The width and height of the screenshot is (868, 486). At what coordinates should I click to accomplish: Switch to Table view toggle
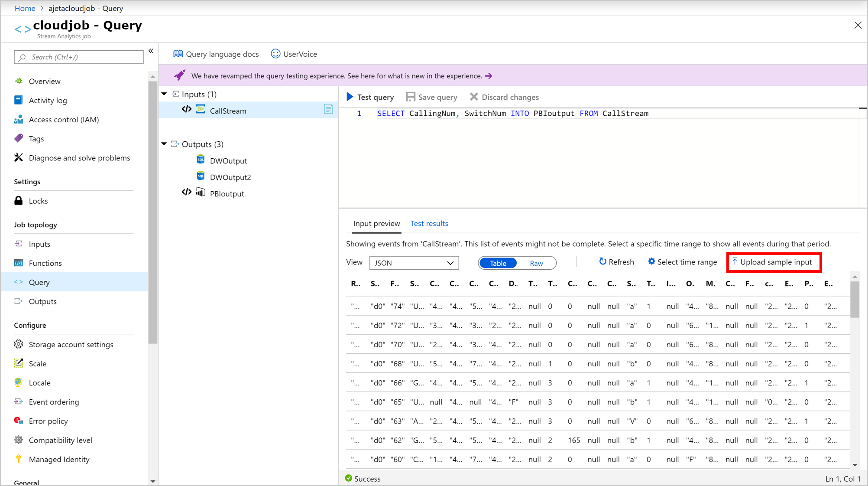tap(497, 263)
